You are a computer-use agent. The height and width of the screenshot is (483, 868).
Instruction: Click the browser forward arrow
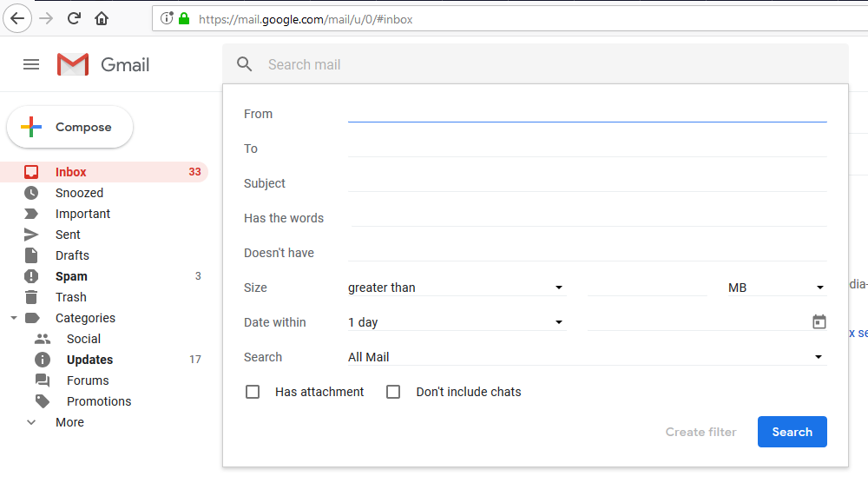click(46, 18)
